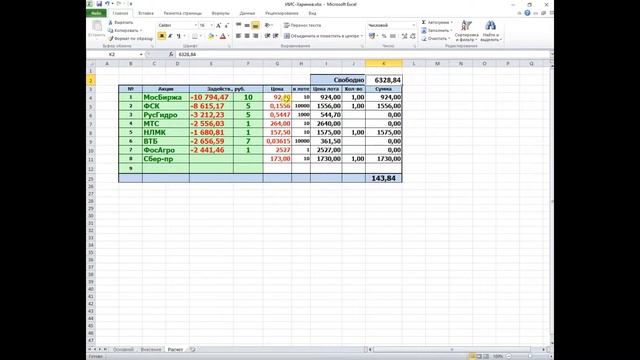This screenshot has width=640, height=360.
Task: Select the total cell 143,84
Action: (x=384, y=178)
